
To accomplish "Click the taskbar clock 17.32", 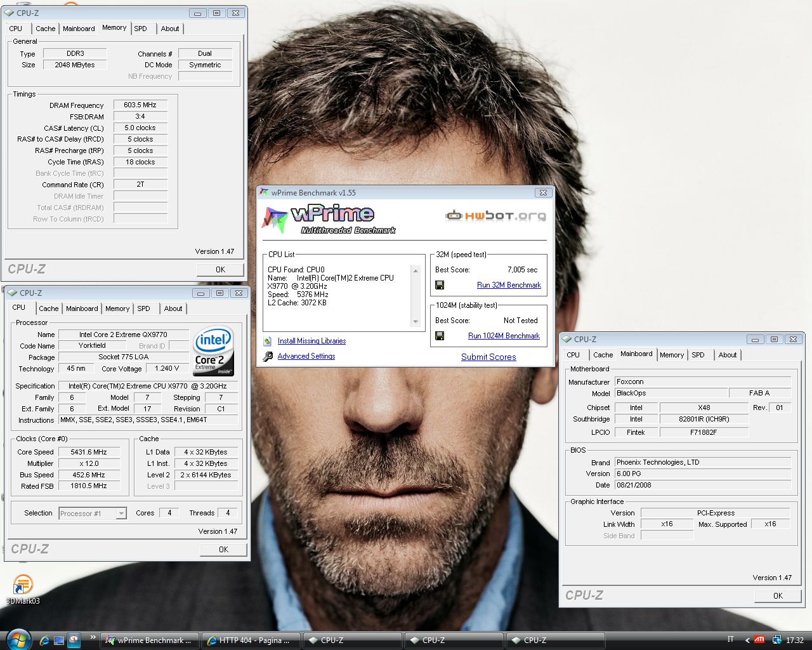I will [x=795, y=640].
